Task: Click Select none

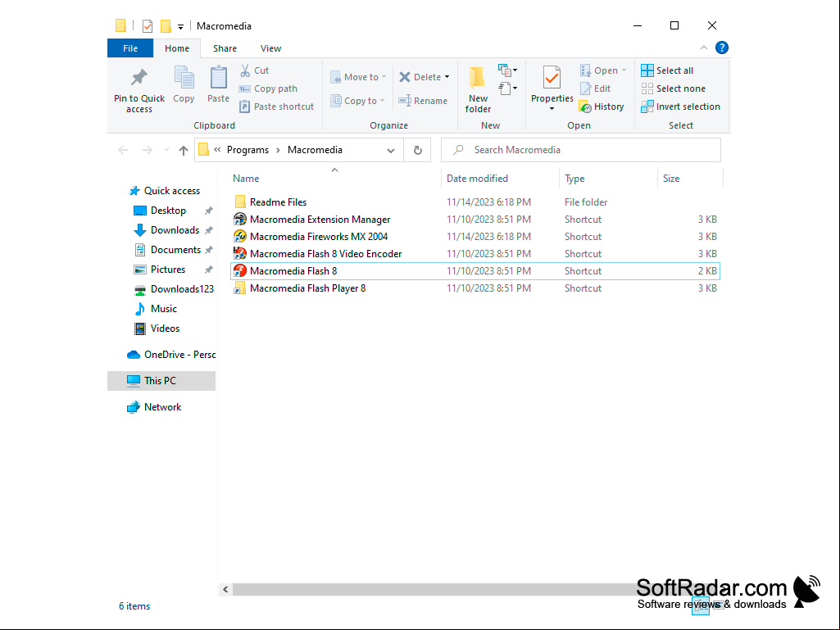Action: pyautogui.click(x=673, y=88)
